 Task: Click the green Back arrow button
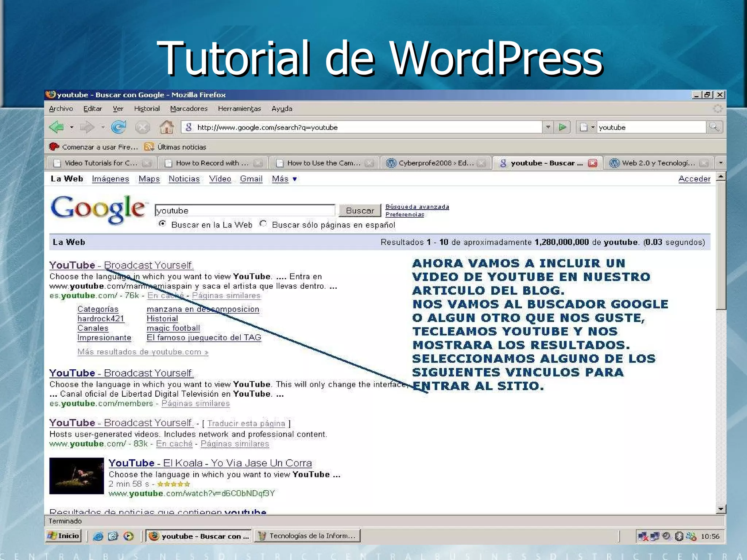pos(57,127)
